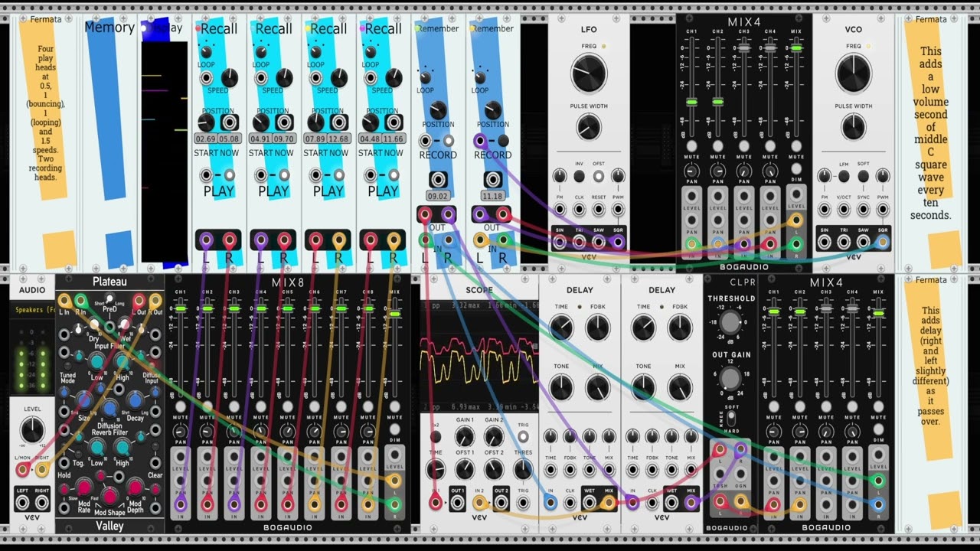980x551 pixels.
Task: Toggle DIM on the MIX8 mixer
Action: point(395,429)
